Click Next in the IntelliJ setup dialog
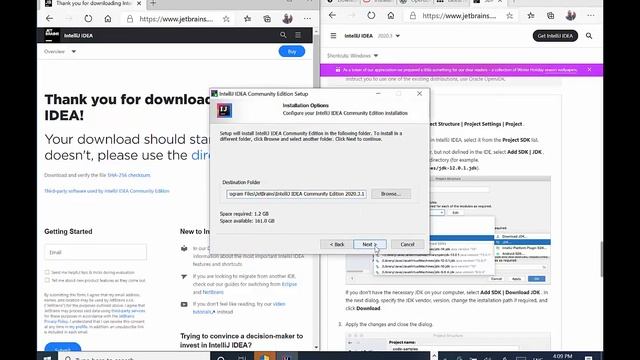 coord(370,244)
